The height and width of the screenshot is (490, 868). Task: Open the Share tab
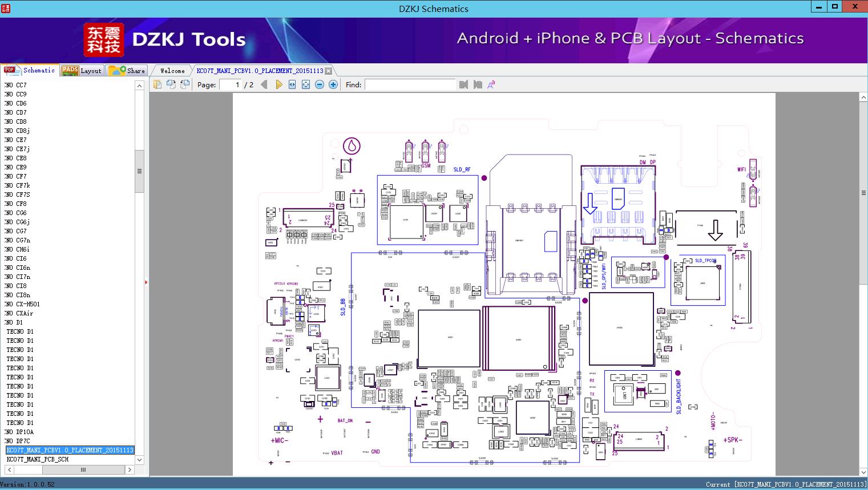[x=127, y=70]
